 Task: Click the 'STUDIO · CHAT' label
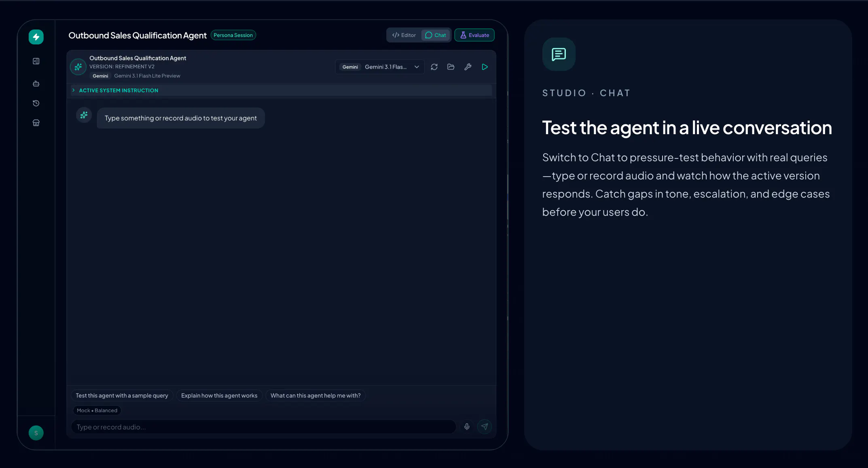[586, 93]
